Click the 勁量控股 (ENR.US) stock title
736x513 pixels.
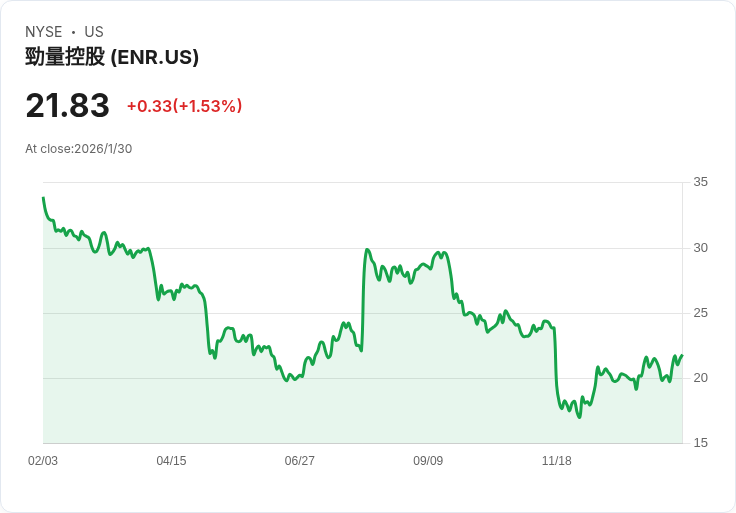coord(112,57)
